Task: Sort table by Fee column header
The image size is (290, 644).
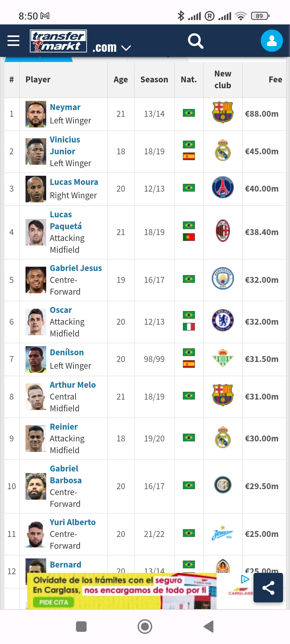Action: (275, 79)
